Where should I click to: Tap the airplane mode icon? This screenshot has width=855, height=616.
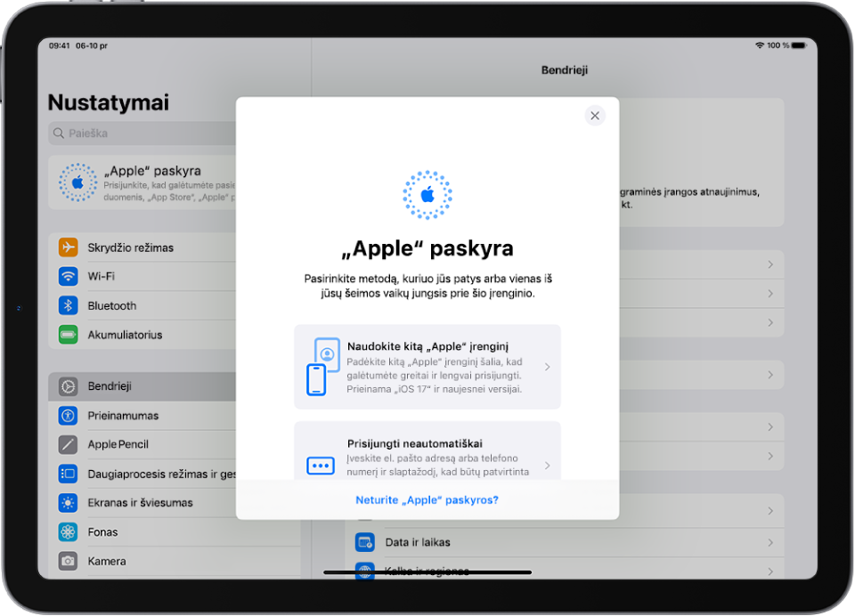click(x=69, y=247)
